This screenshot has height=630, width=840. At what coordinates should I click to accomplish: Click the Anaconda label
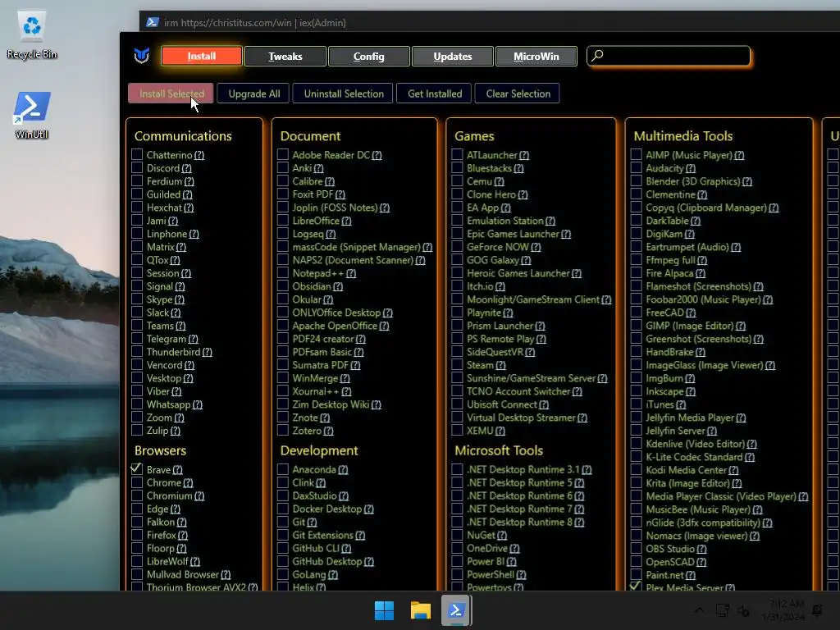point(314,469)
